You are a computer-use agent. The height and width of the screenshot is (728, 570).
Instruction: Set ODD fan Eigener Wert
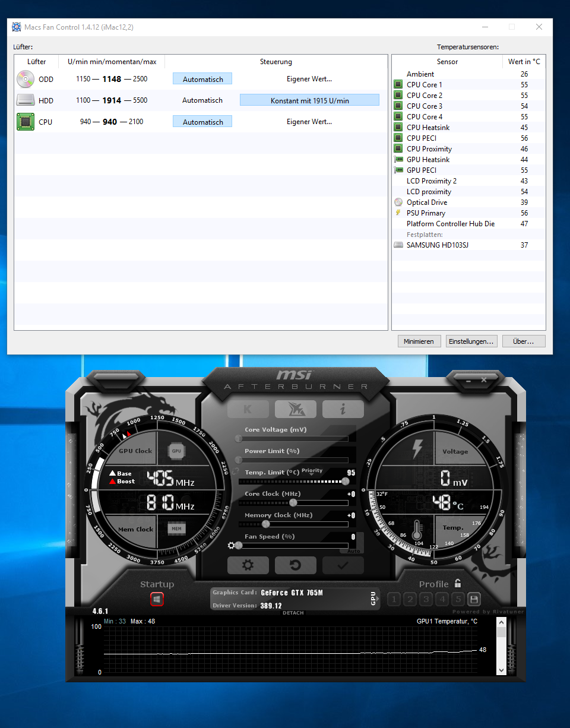(x=309, y=79)
